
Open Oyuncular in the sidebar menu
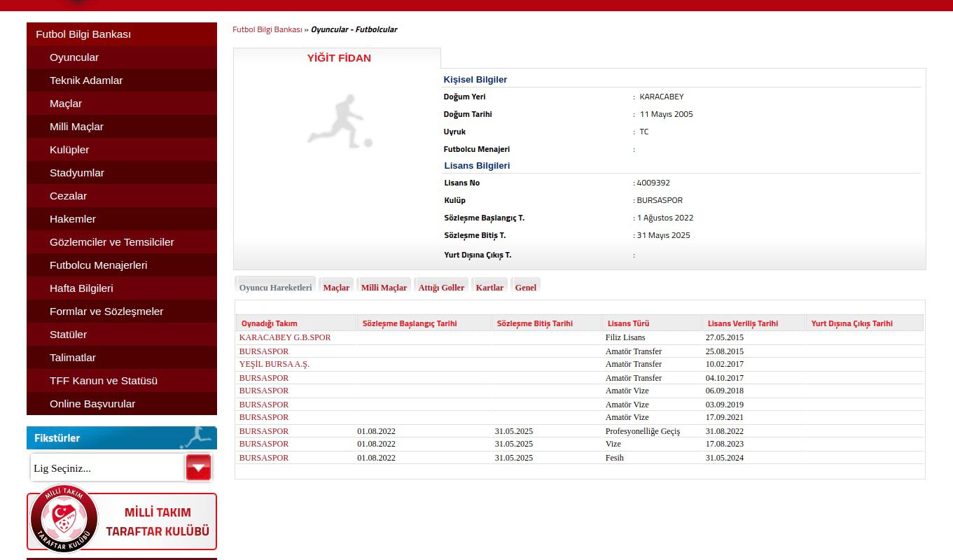click(74, 57)
